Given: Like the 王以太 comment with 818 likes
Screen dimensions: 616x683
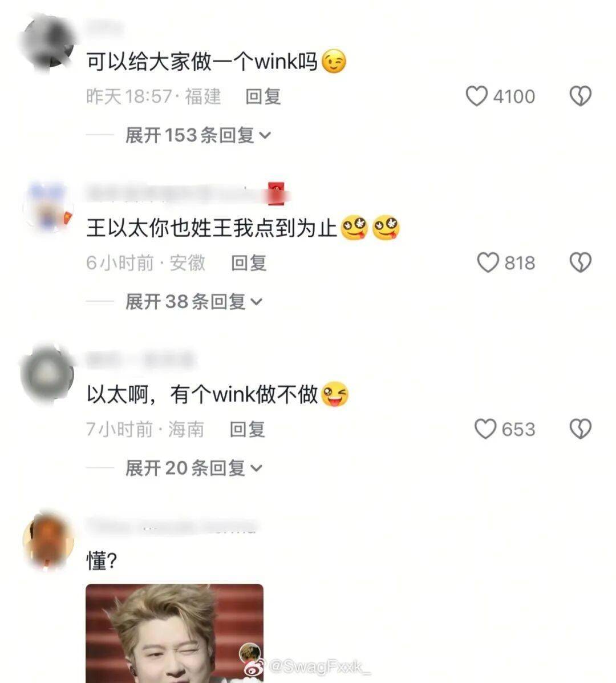Looking at the screenshot, I should [488, 262].
